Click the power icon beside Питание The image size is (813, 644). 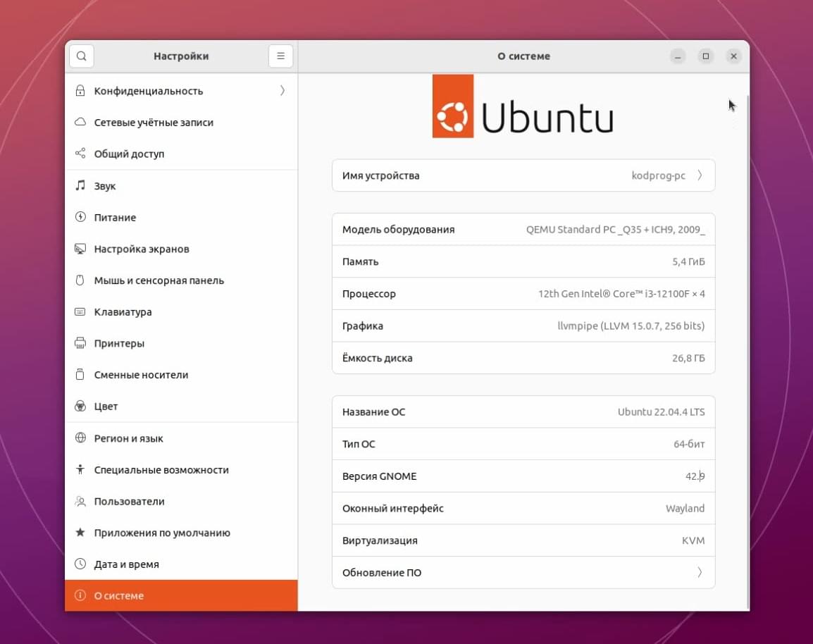pos(80,217)
